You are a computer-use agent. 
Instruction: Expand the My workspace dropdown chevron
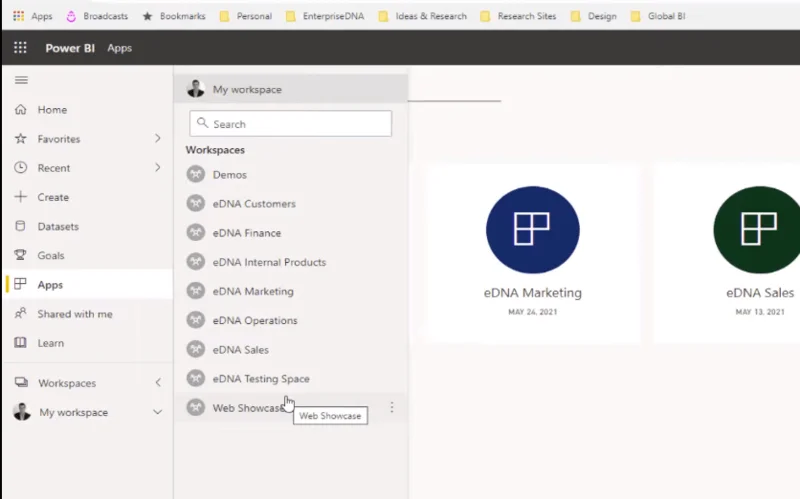point(158,412)
